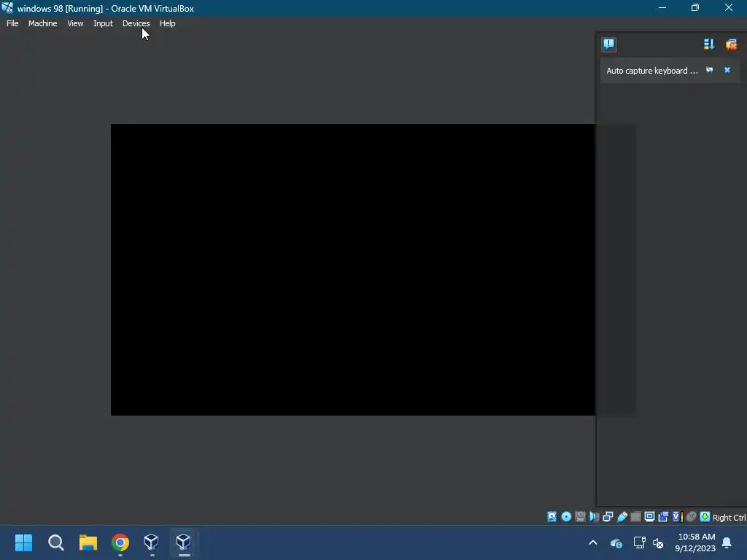
Task: Open File Explorer from the taskbar
Action: click(88, 542)
